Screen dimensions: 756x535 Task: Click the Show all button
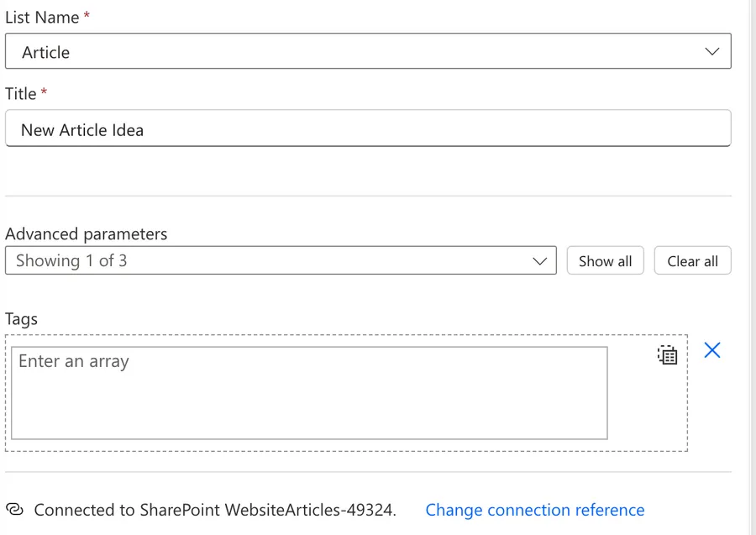pyautogui.click(x=605, y=260)
